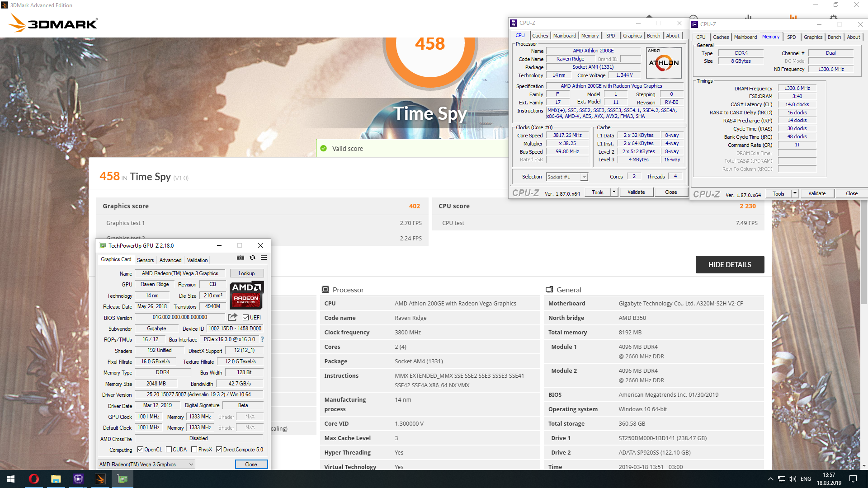Click the ENG language indicator in the taskbar

[x=806, y=479]
